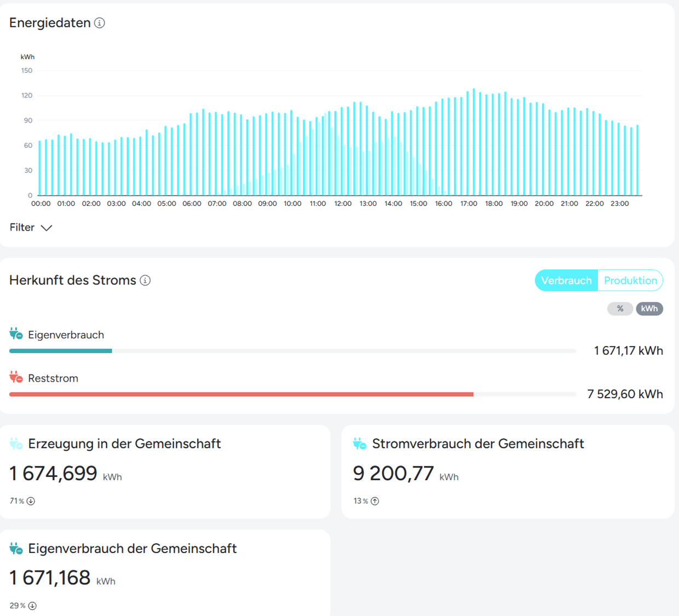The width and height of the screenshot is (679, 616).
Task: Click the up-arrow trend icon beside 13 %
Action: point(375,501)
